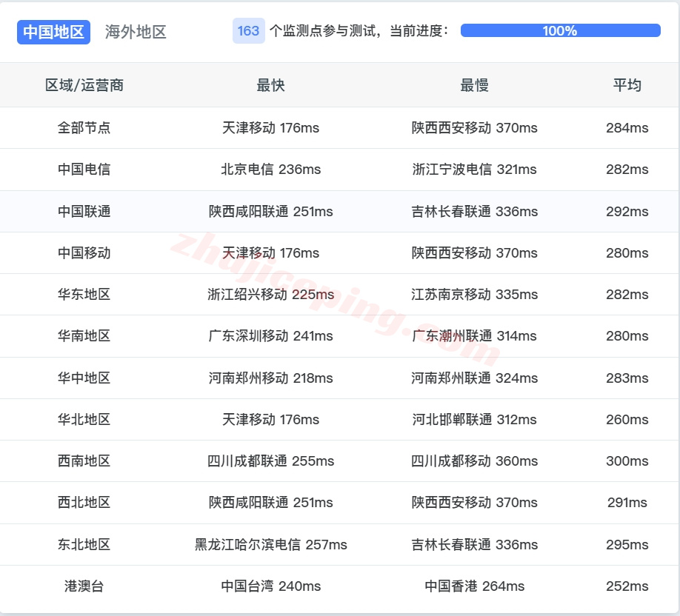Click 陕西西安移动 370ms in 中国移动 row
The image size is (680, 616).
474,253
